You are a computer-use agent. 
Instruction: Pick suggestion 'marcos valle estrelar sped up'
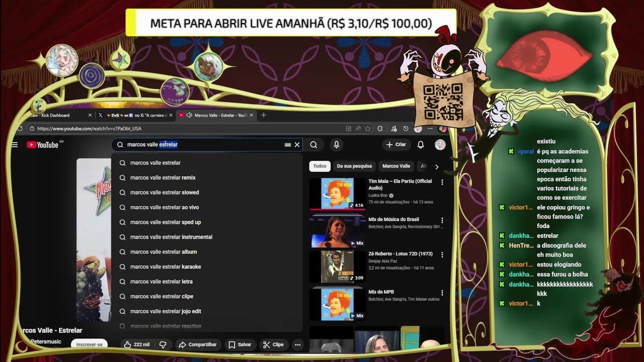[x=207, y=222]
